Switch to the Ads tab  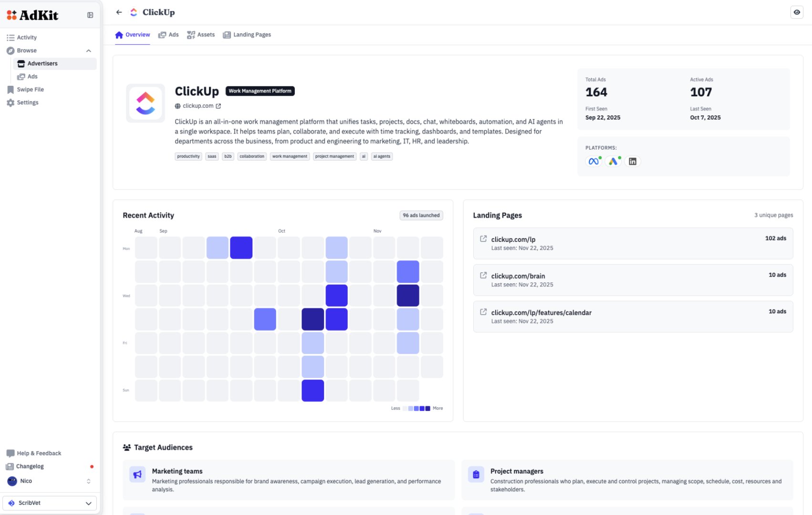click(x=168, y=34)
